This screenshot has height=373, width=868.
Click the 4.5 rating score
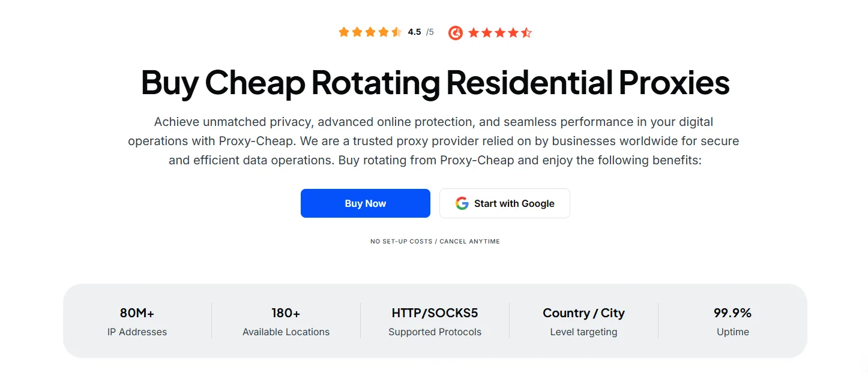point(414,32)
